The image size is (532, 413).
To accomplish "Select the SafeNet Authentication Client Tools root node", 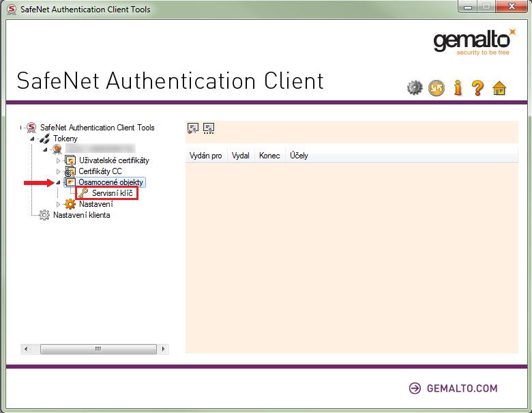I will (97, 128).
